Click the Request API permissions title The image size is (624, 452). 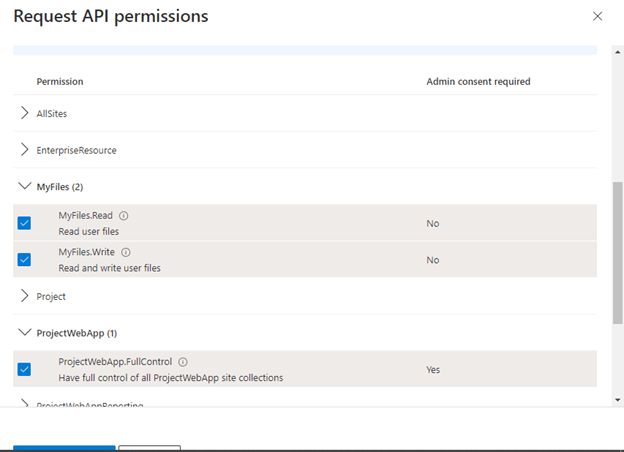111,16
